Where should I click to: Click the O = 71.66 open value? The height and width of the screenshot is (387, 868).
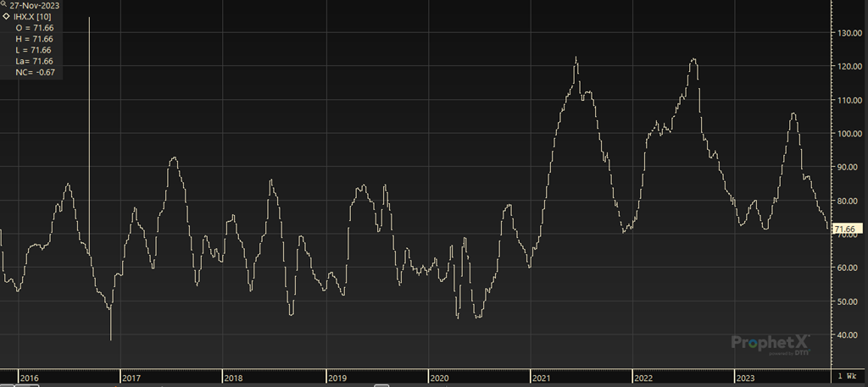(35, 28)
